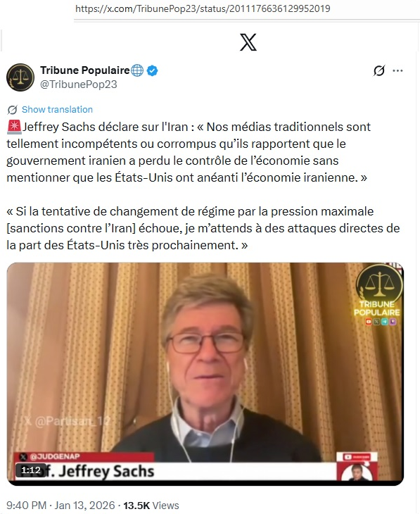Open the 9:40 PM Jan 13, 2026 timestamp
The image size is (420, 514).
61,505
